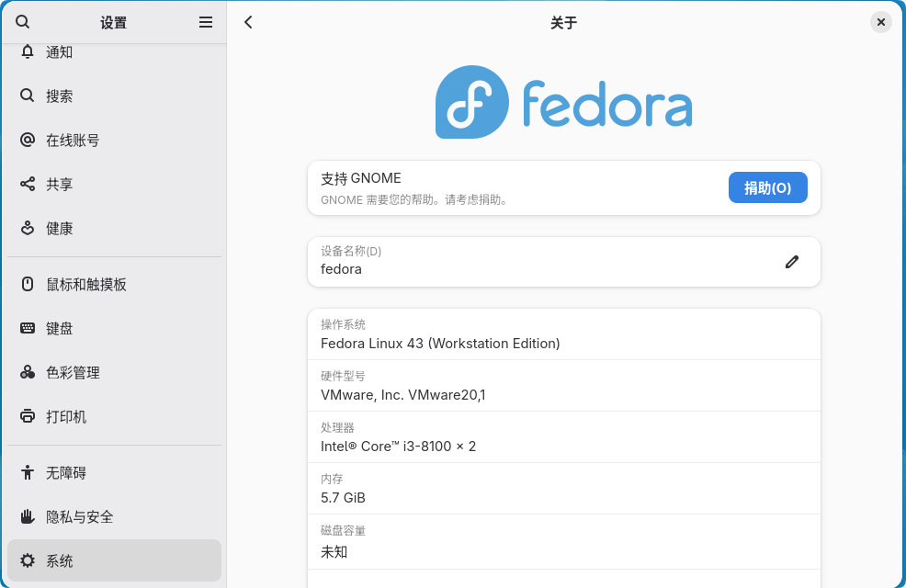Open the hamburger menu in the sidebar
Viewport: 906px width, 588px height.
[206, 22]
